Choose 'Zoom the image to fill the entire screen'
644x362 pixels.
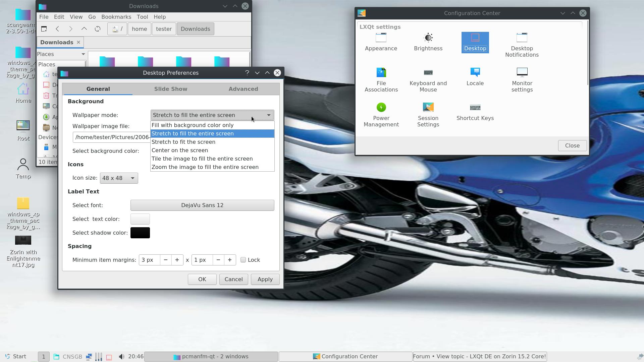click(x=205, y=167)
